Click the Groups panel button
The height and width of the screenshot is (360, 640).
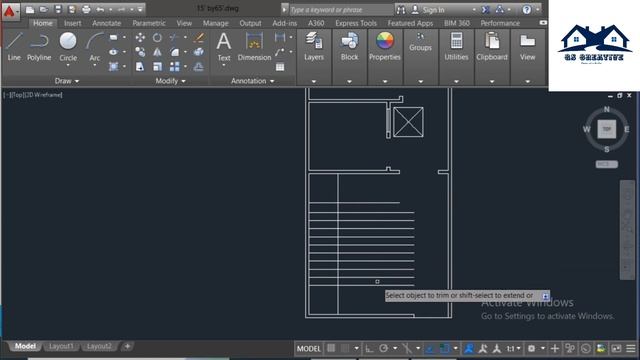click(x=420, y=42)
